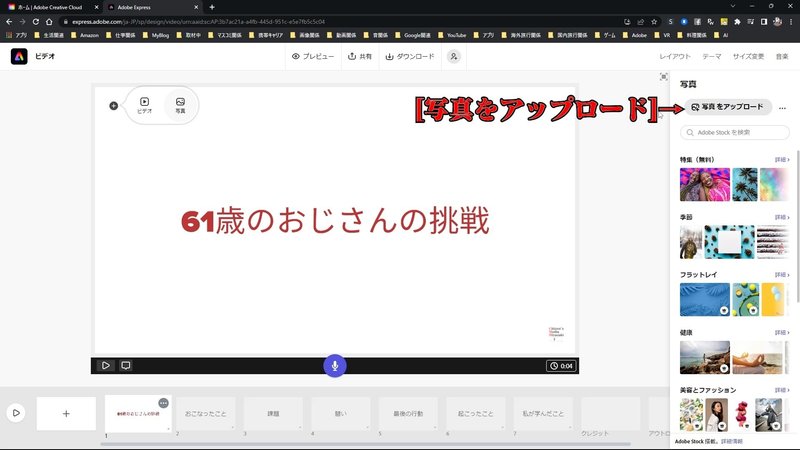The image size is (800, 450).
Task: Switch to the サイズ変更 tab
Action: pos(748,56)
